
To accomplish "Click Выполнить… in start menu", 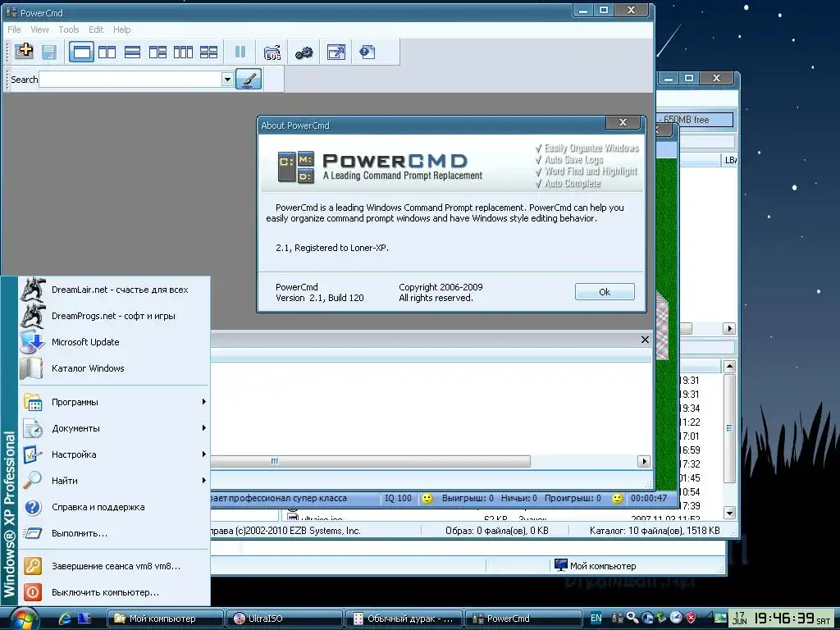I will pos(115,533).
